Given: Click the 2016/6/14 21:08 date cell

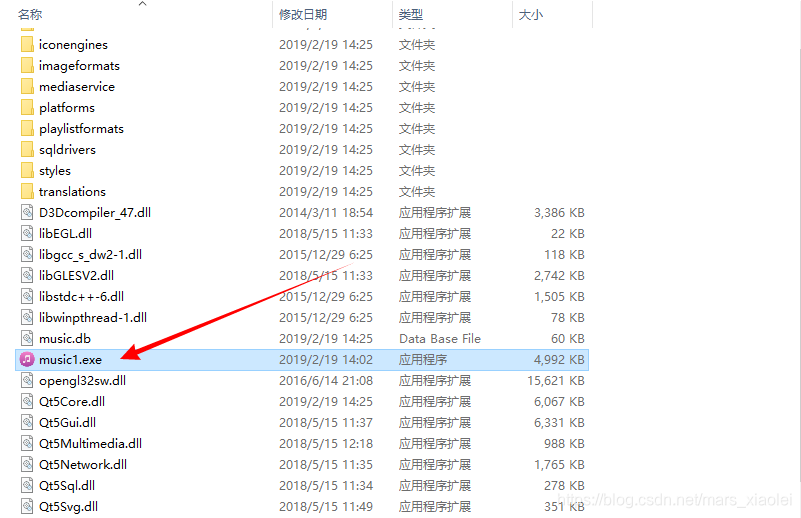Looking at the screenshot, I should [326, 381].
